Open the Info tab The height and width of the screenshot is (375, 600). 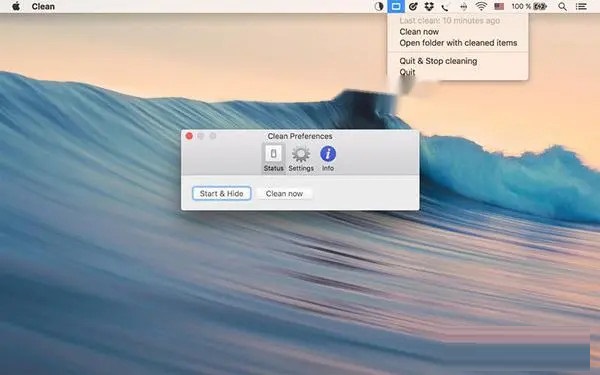point(328,159)
